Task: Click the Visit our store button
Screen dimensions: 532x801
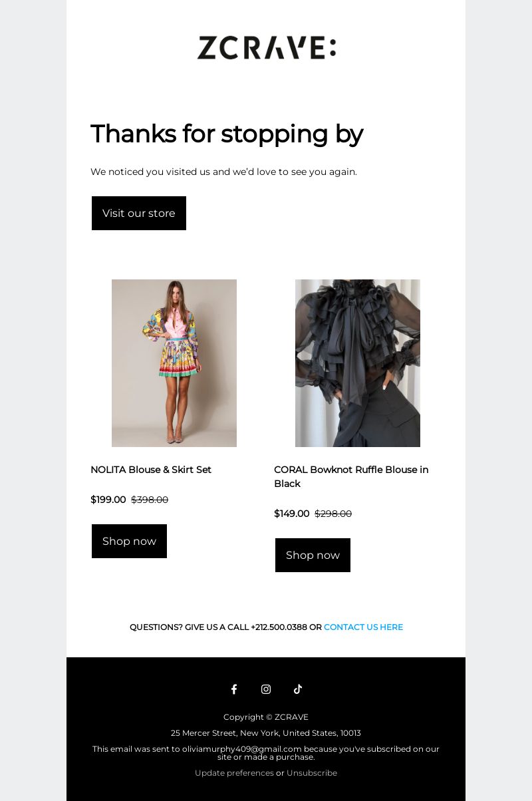Action: 139,213
